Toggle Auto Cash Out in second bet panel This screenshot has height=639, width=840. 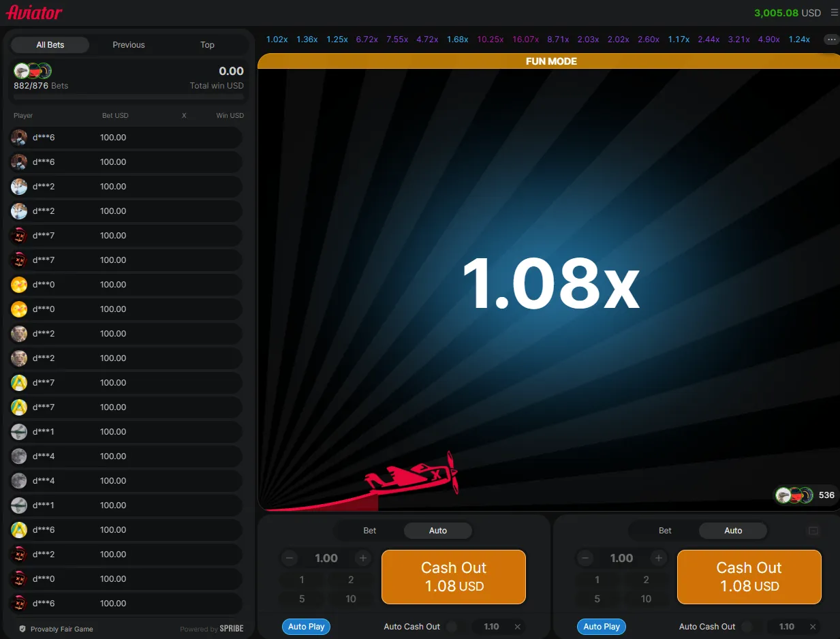pos(751,627)
